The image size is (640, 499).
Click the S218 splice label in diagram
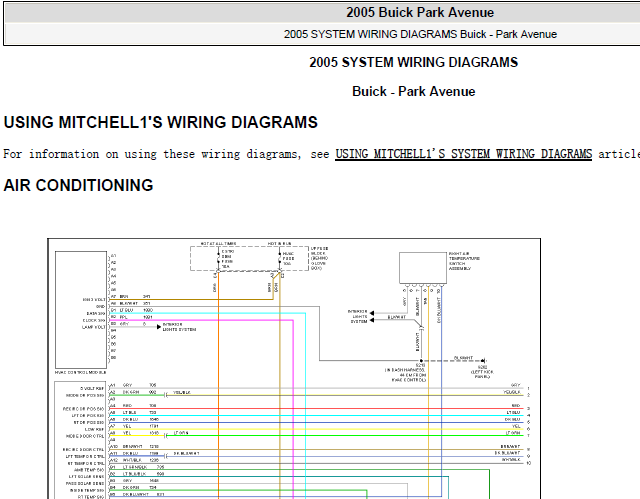tap(420, 365)
